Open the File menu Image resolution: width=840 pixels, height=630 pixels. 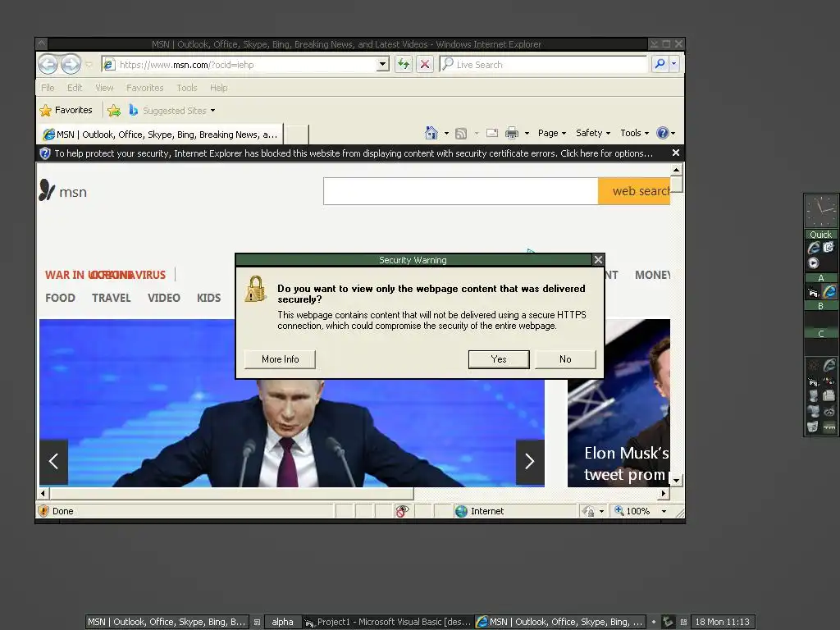tap(48, 88)
